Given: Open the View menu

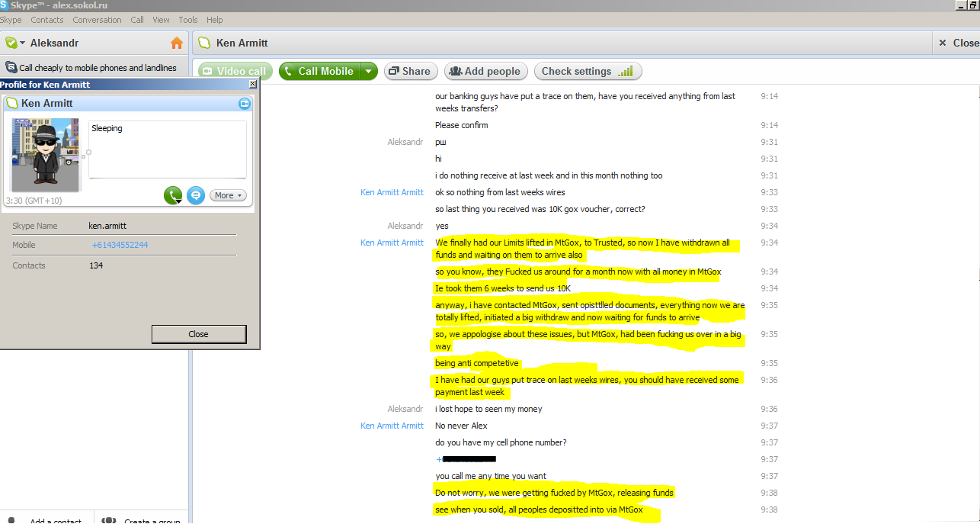Looking at the screenshot, I should (x=161, y=20).
